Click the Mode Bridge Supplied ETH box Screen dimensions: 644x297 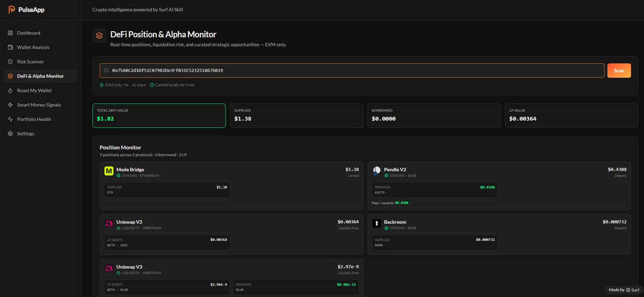point(167,190)
